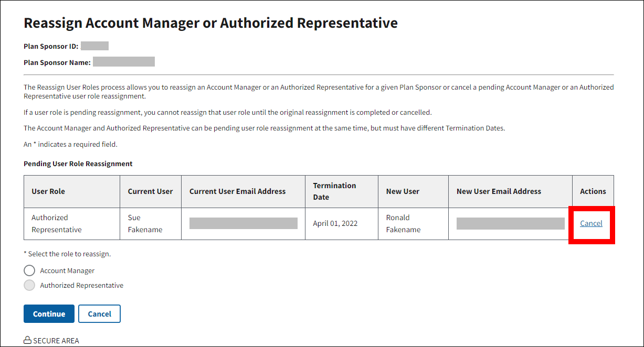Click the New User column header
644x347 pixels.
pos(403,191)
